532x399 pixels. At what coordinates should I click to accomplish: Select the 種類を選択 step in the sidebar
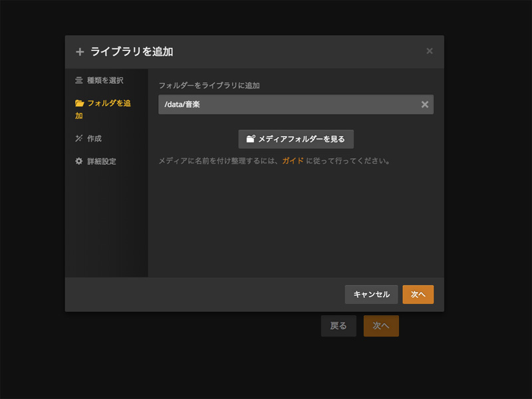[105, 80]
